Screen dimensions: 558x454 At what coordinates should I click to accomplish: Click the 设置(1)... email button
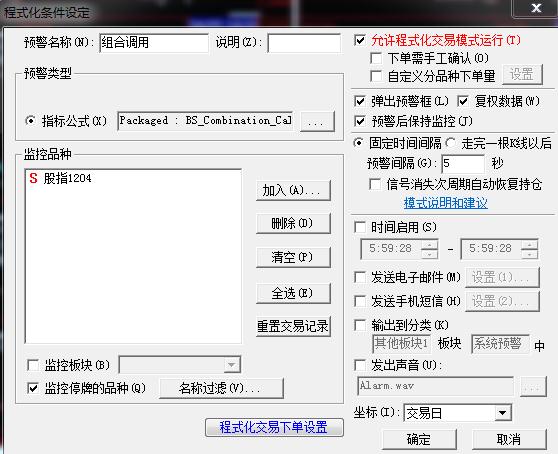click(502, 277)
